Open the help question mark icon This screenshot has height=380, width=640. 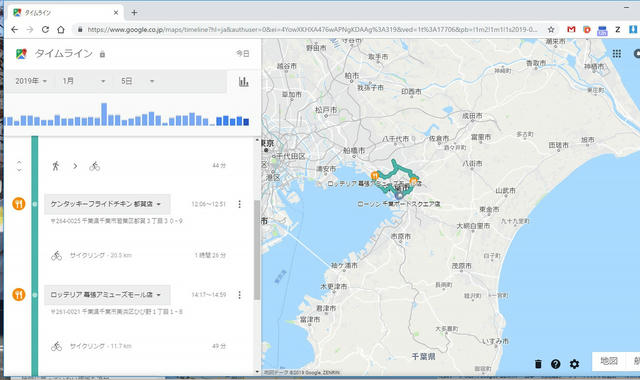[x=556, y=364]
